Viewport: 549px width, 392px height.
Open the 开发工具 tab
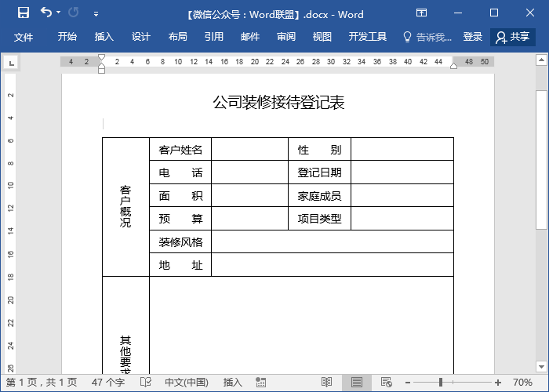coord(368,37)
